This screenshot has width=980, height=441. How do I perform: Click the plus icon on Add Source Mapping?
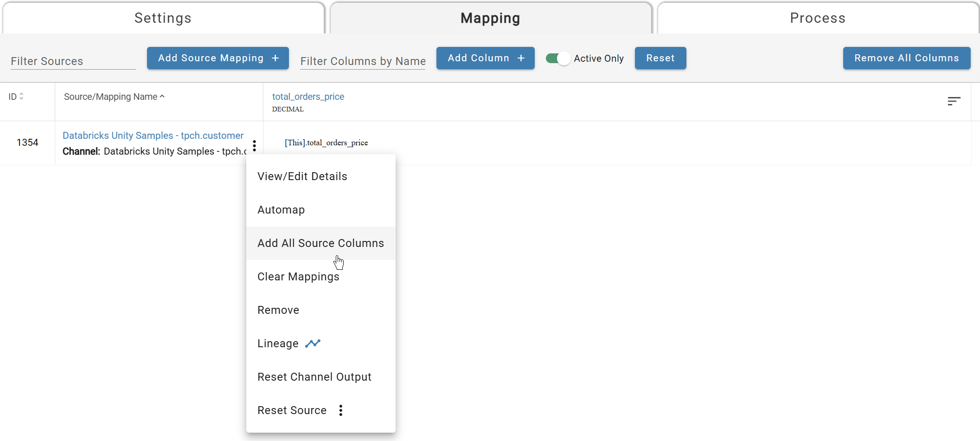pyautogui.click(x=275, y=58)
